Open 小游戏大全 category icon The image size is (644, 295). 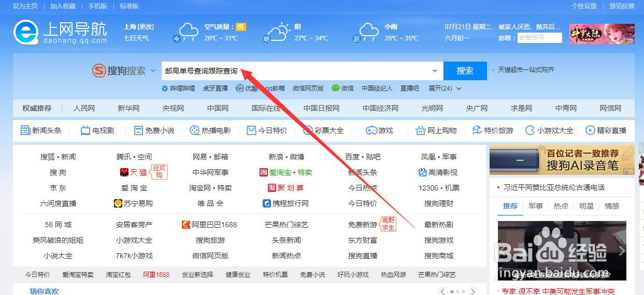[x=530, y=130]
